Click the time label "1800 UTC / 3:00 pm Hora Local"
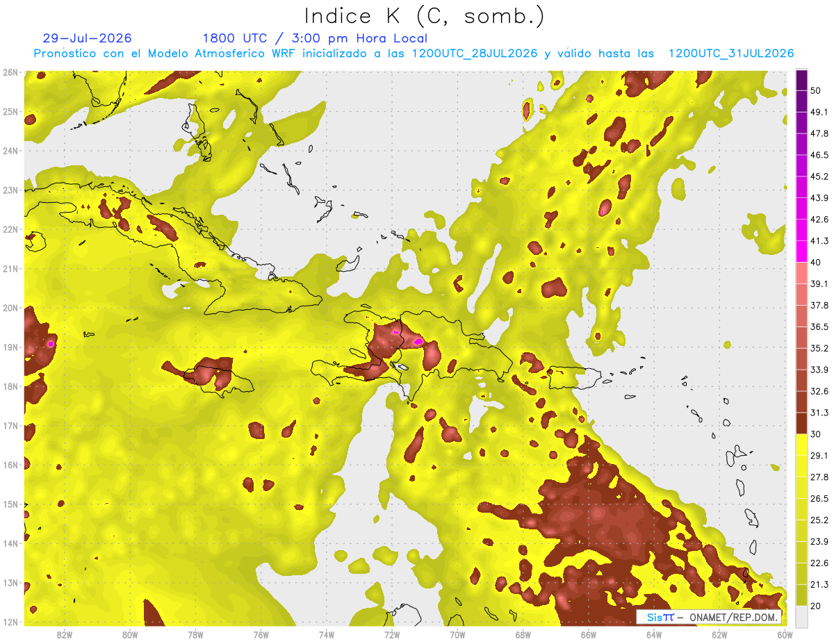The width and height of the screenshot is (834, 644). pyautogui.click(x=315, y=38)
